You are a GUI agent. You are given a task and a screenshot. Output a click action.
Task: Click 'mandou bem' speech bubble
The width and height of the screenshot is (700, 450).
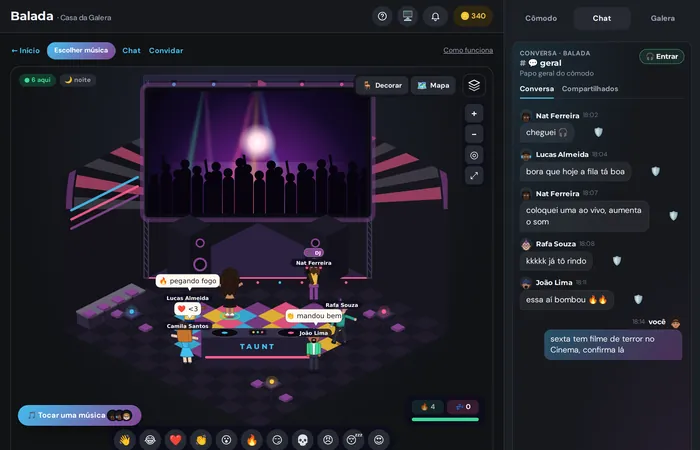coord(314,316)
